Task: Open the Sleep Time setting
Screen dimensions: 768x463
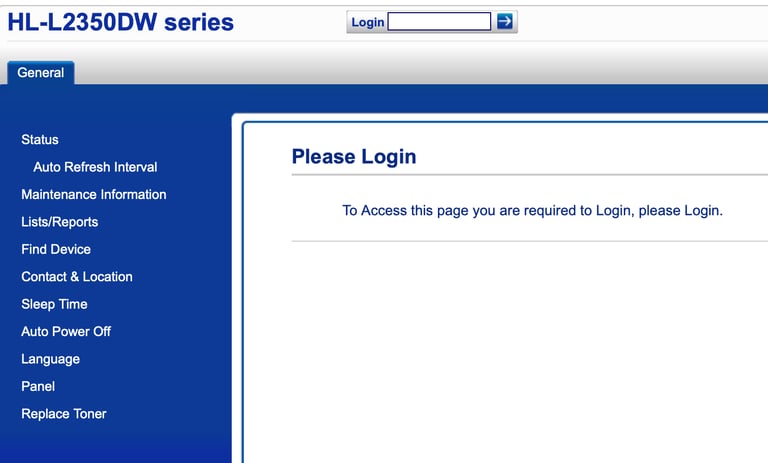Action: pyautogui.click(x=54, y=304)
